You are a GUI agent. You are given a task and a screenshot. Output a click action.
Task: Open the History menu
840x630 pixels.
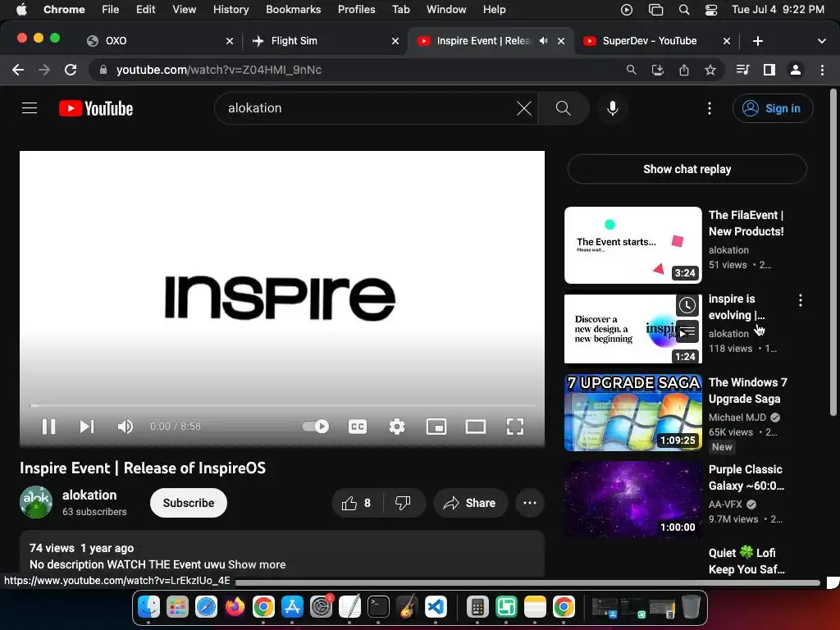(231, 9)
